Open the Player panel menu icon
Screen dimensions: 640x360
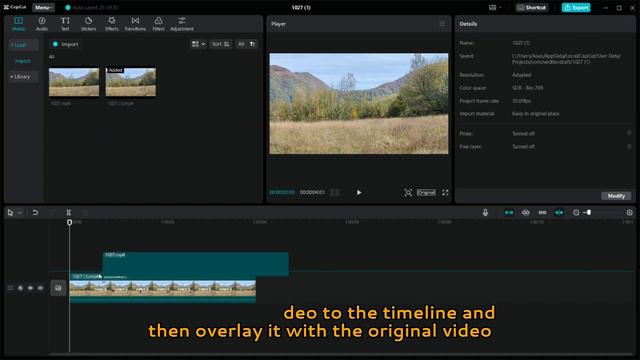442,24
